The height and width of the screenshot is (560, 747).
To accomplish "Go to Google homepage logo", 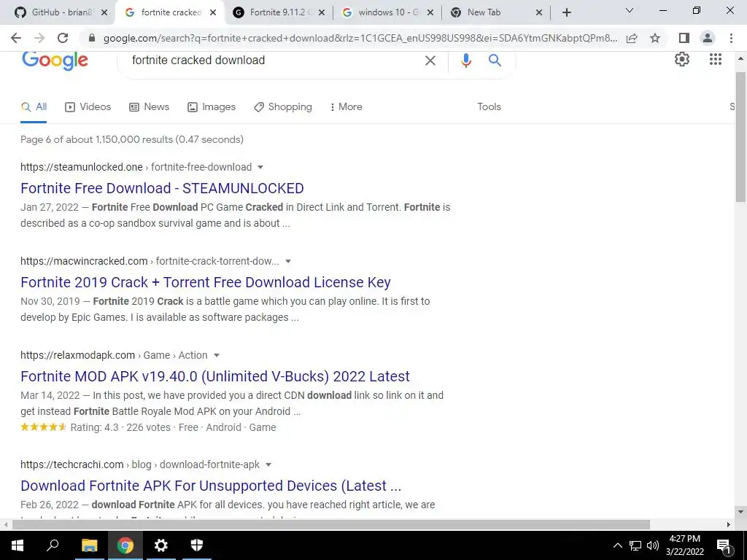I will pyautogui.click(x=55, y=61).
